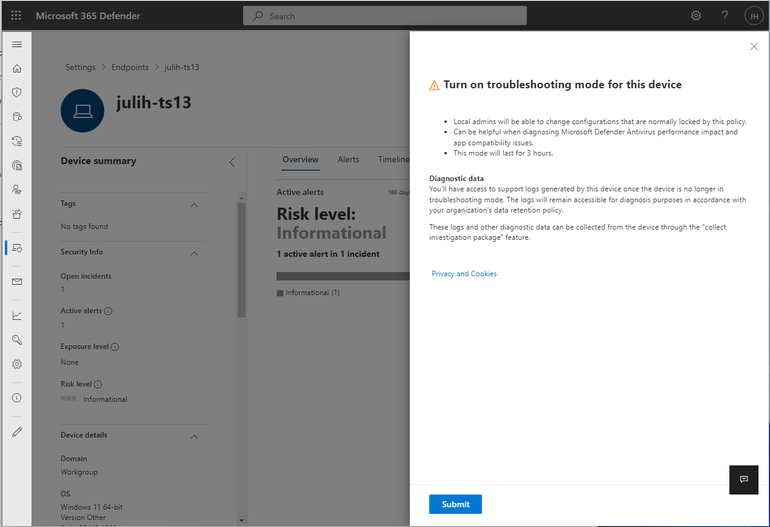
Task: Click the warning triangle beside the title
Action: (x=434, y=85)
